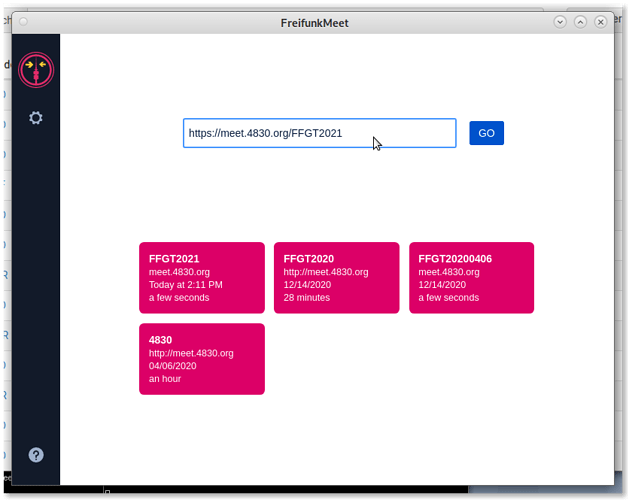Screen dimensions: 628x500
Task: Click the GO button
Action: pos(486,133)
